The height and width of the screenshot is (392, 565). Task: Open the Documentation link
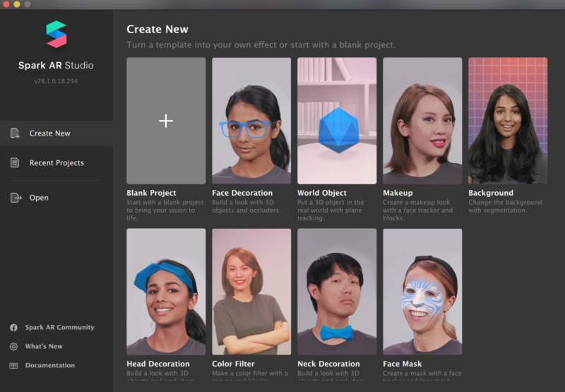(x=49, y=366)
